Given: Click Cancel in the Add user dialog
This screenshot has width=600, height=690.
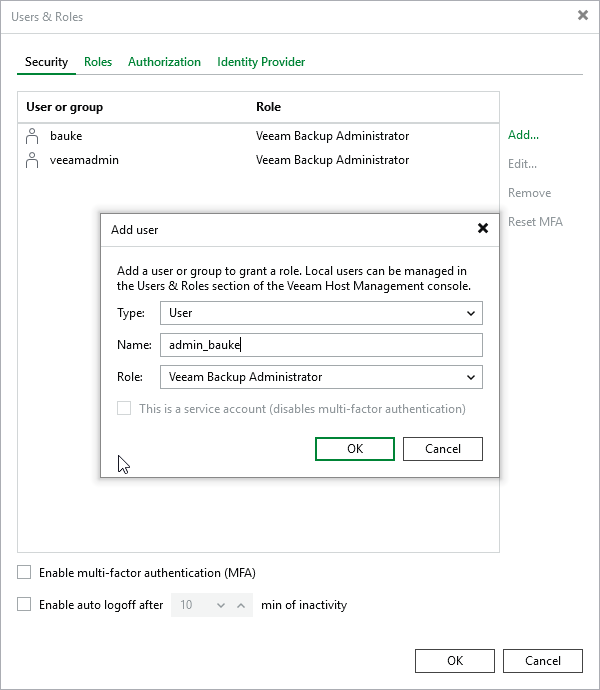Looking at the screenshot, I should 443,449.
